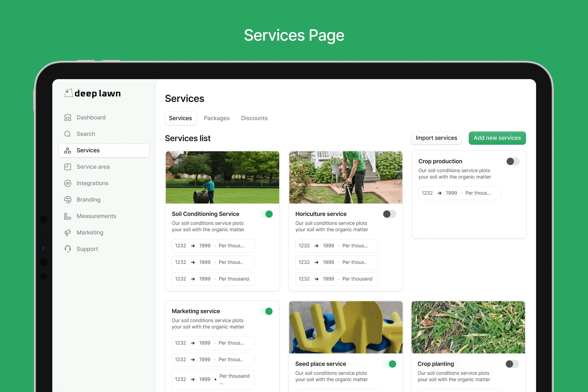The height and width of the screenshot is (392, 588).
Task: Open the Soil Conditioning lawn roller photo
Action: pyautogui.click(x=222, y=177)
